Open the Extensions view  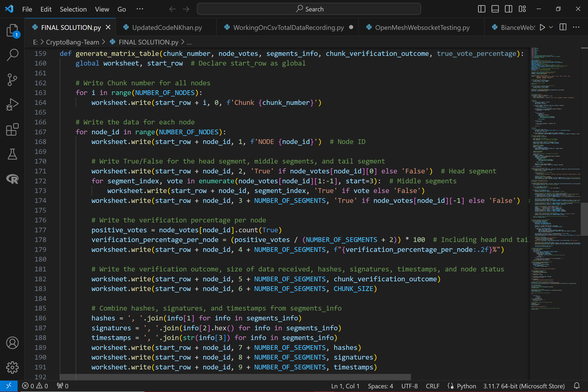point(12,130)
